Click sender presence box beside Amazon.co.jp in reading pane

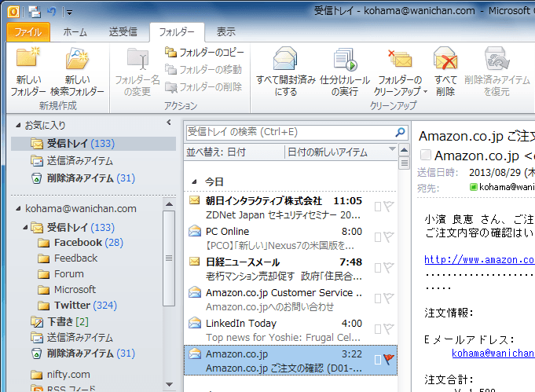click(426, 156)
